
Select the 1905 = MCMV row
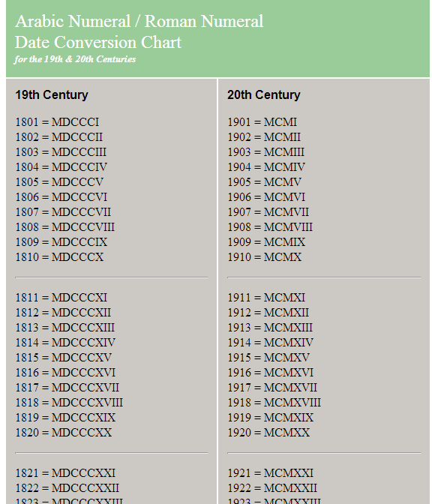[x=265, y=182]
